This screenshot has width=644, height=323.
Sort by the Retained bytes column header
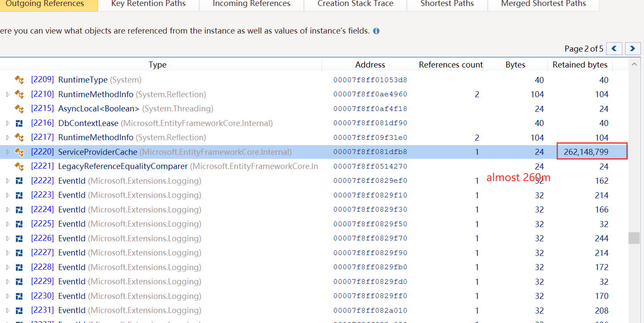click(580, 65)
